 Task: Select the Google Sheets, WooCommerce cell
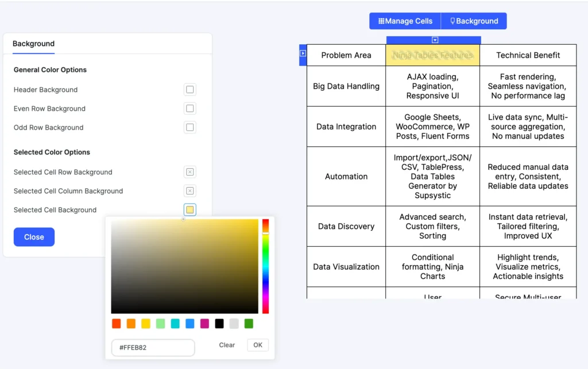[432, 127]
